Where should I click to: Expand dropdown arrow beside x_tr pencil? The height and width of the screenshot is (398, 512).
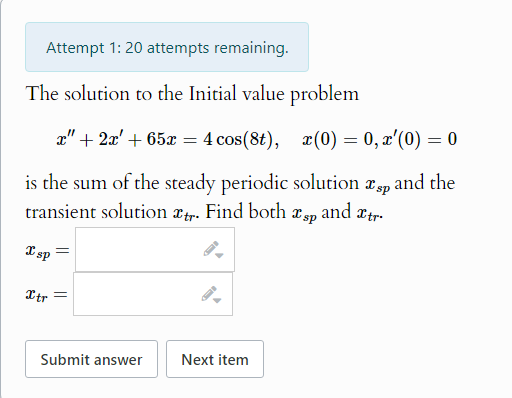(x=217, y=300)
